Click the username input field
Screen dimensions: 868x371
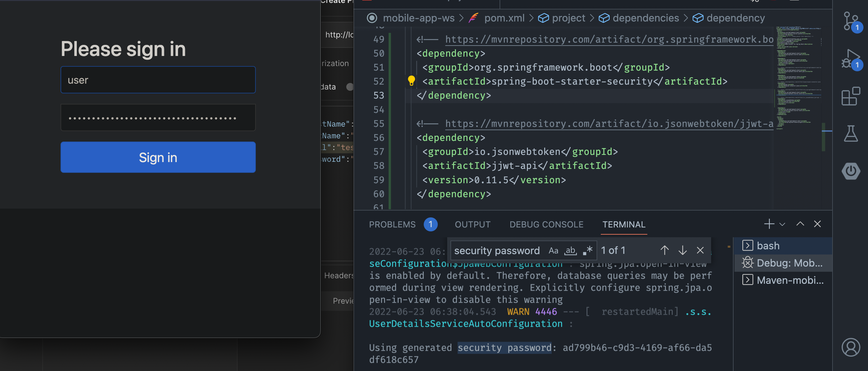pos(158,79)
